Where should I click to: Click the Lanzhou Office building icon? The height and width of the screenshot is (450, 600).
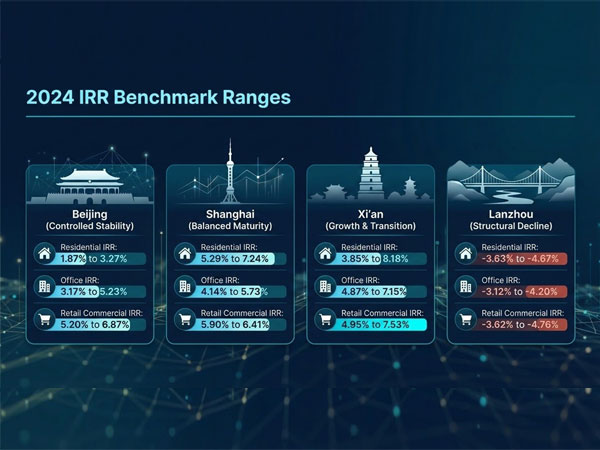point(466,286)
